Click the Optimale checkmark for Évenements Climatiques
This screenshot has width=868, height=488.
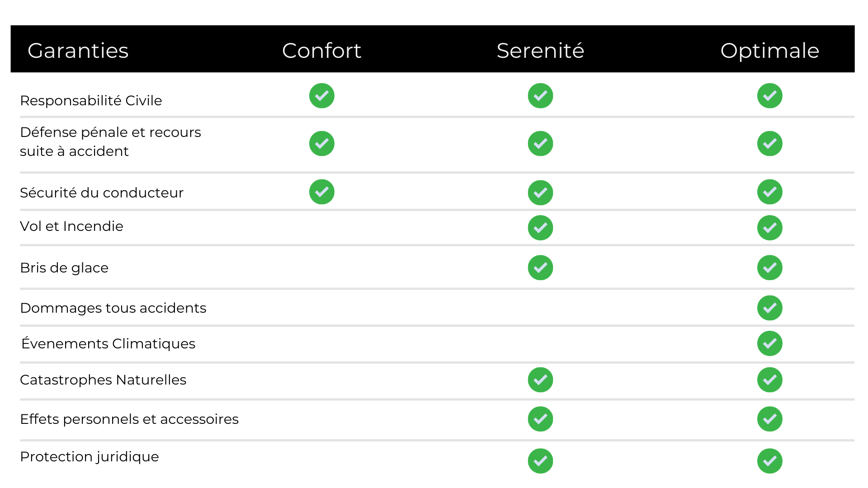click(x=769, y=344)
